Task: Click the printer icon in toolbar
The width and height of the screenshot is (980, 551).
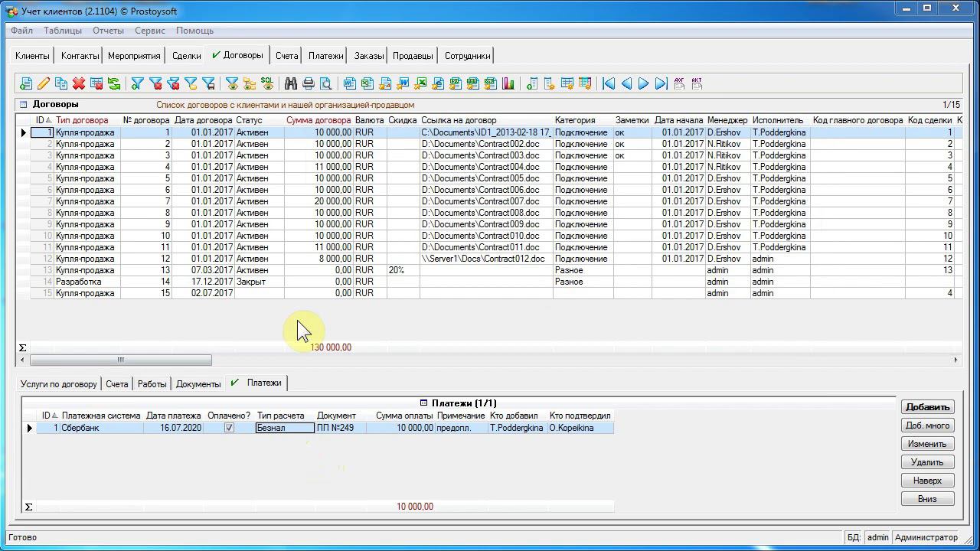Action: point(309,83)
